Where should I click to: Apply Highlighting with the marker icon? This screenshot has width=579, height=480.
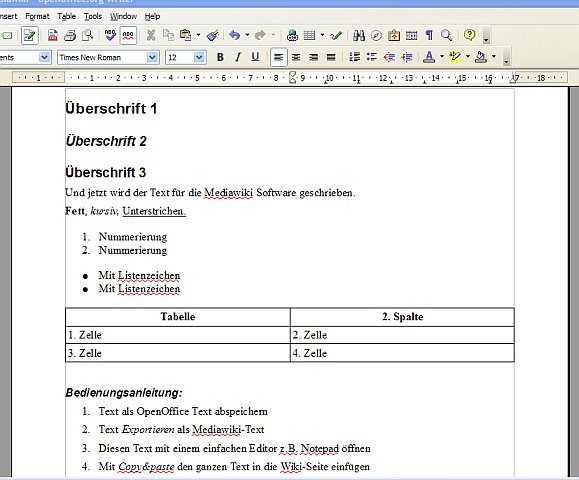(455, 57)
